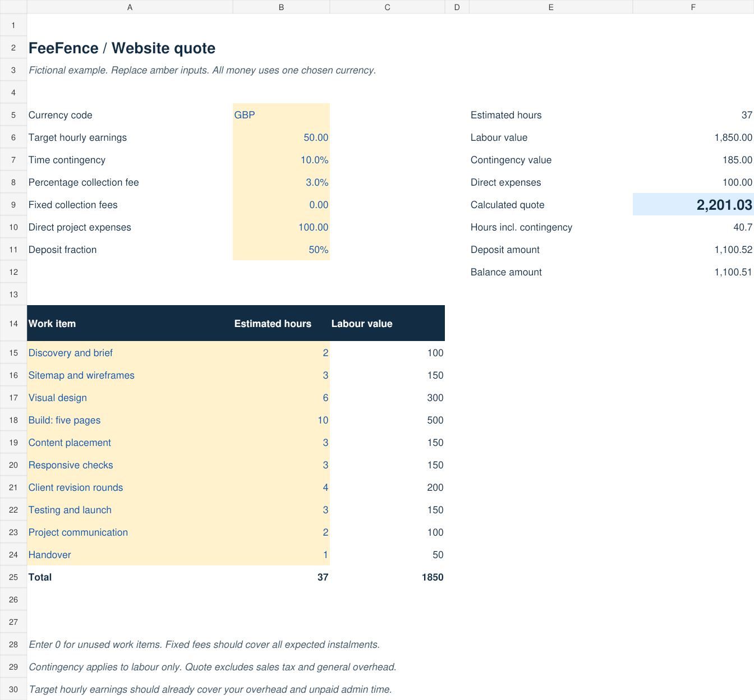
Task: Select the Currency code input cell GBP
Action: (281, 115)
